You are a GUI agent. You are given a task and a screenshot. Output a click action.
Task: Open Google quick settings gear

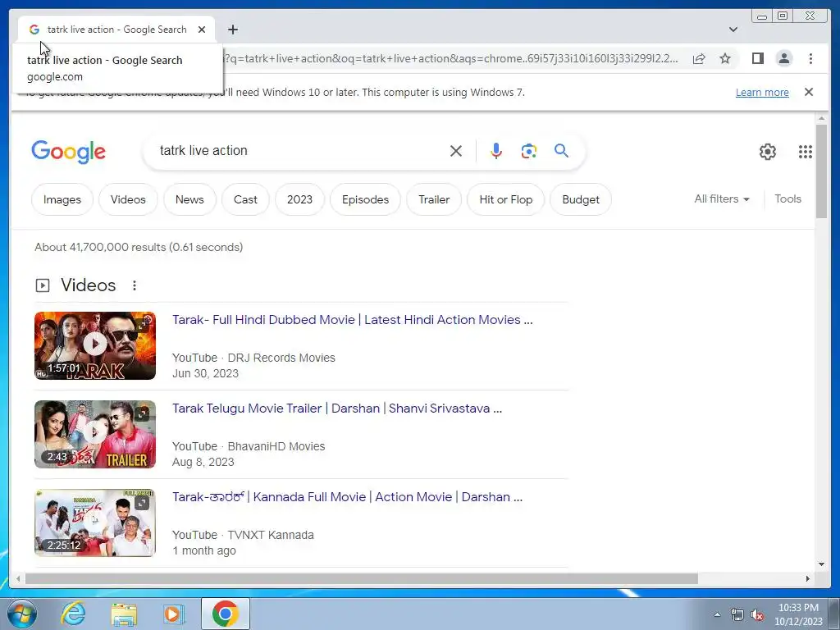[x=768, y=152]
